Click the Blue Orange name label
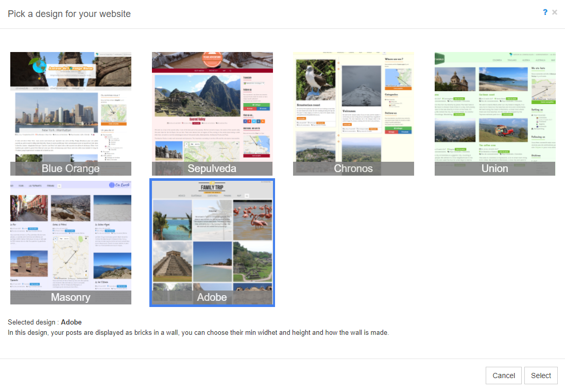The height and width of the screenshot is (392, 565). [x=71, y=168]
